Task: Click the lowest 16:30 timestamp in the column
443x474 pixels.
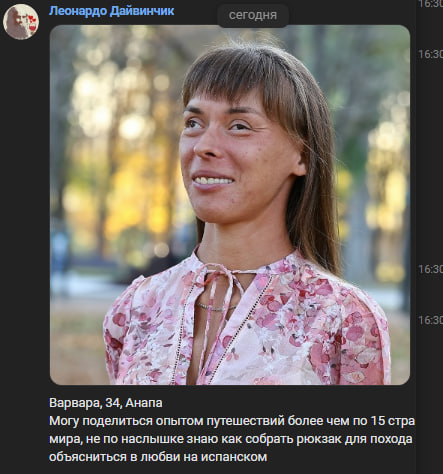Action: (430, 320)
